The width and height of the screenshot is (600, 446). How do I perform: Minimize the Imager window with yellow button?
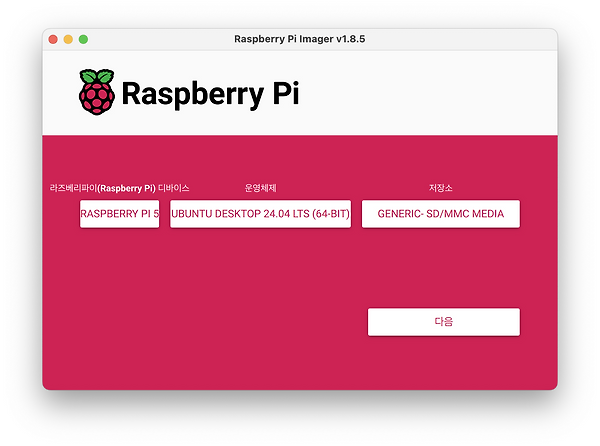(68, 39)
